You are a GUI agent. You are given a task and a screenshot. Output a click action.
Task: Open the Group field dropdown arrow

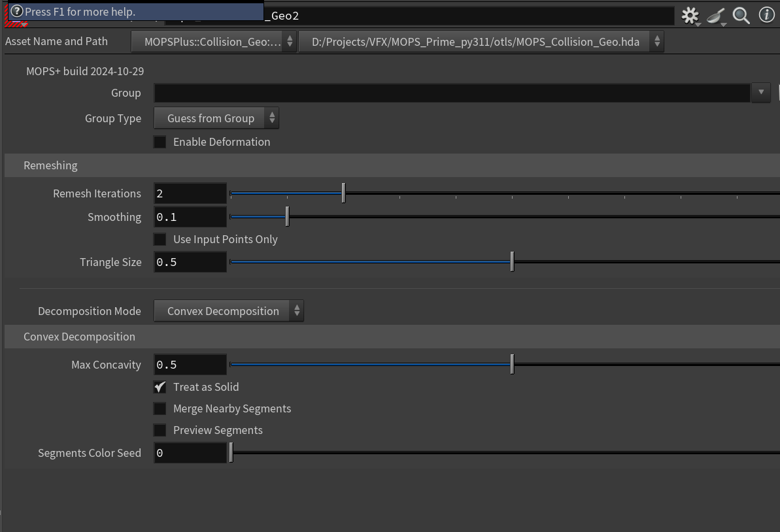pos(760,92)
